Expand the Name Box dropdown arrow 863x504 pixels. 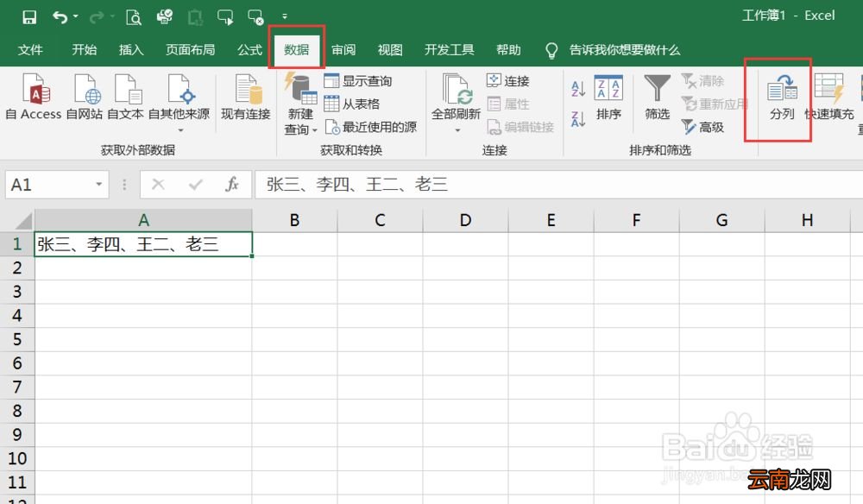pos(99,185)
